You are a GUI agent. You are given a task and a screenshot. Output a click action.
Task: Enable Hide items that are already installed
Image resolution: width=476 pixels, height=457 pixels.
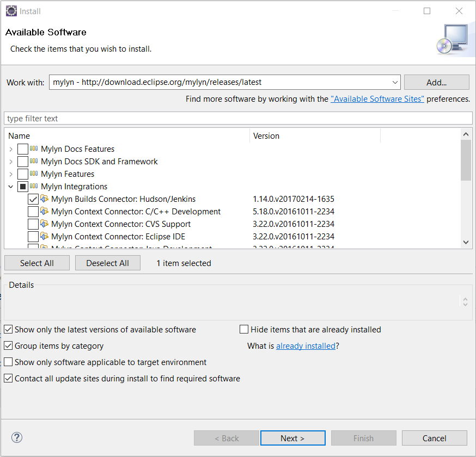click(x=244, y=329)
